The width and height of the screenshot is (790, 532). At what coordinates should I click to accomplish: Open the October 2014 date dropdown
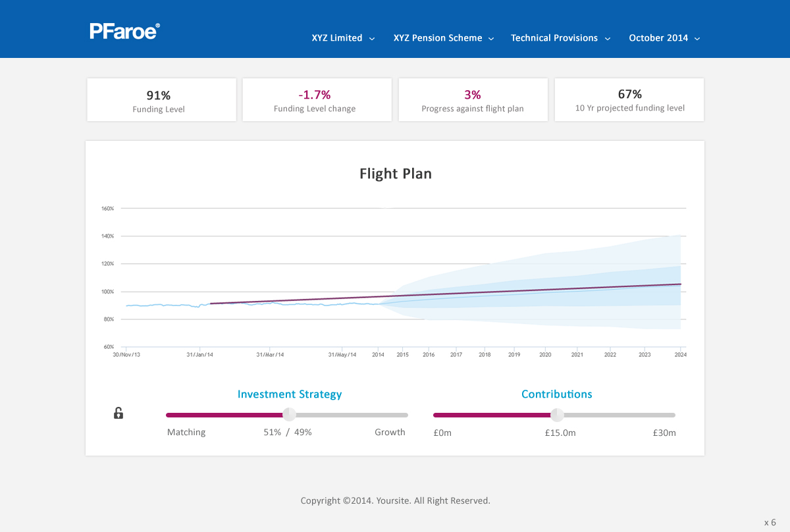coord(664,38)
